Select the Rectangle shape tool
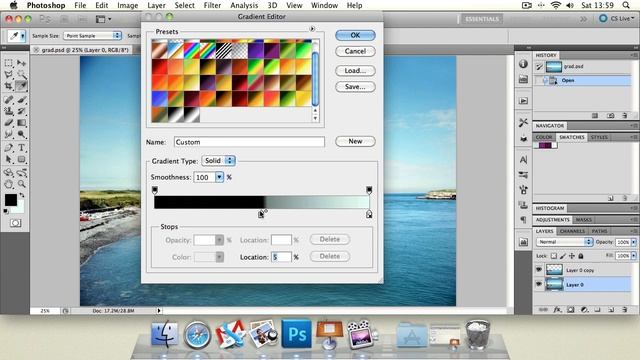The width and height of the screenshot is (640, 360). pyautogui.click(x=21, y=159)
